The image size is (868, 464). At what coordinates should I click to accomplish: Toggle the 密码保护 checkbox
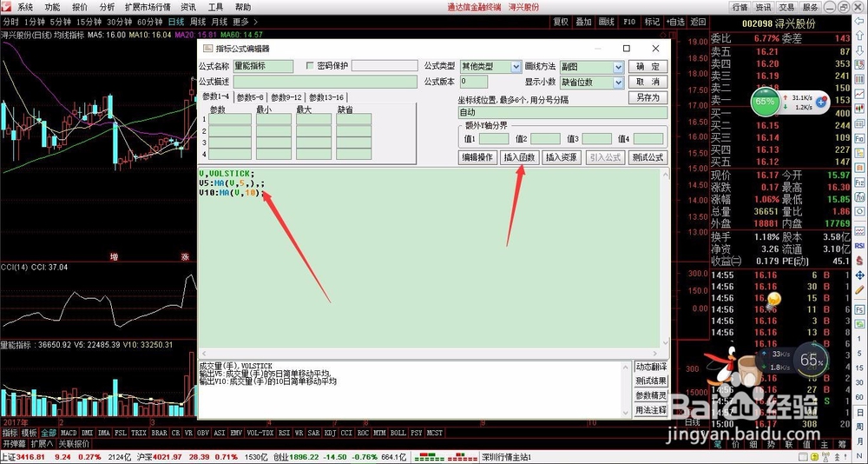(x=310, y=66)
